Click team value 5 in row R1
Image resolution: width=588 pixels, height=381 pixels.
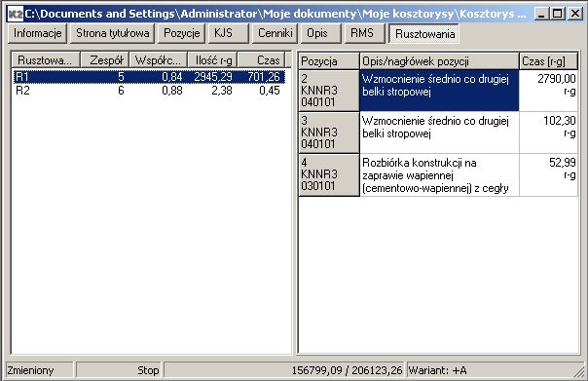click(121, 77)
